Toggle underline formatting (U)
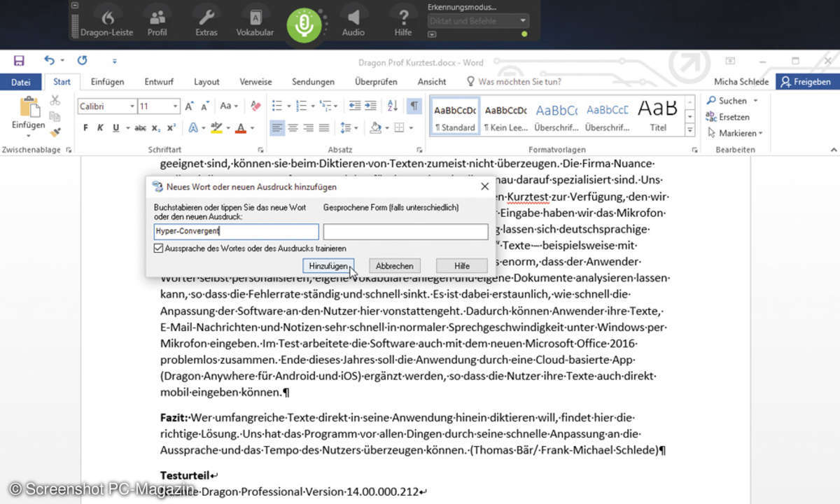 [115, 128]
